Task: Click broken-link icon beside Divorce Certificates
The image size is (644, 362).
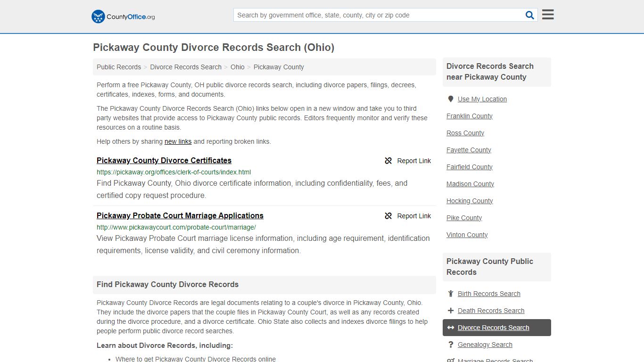Action: point(388,161)
